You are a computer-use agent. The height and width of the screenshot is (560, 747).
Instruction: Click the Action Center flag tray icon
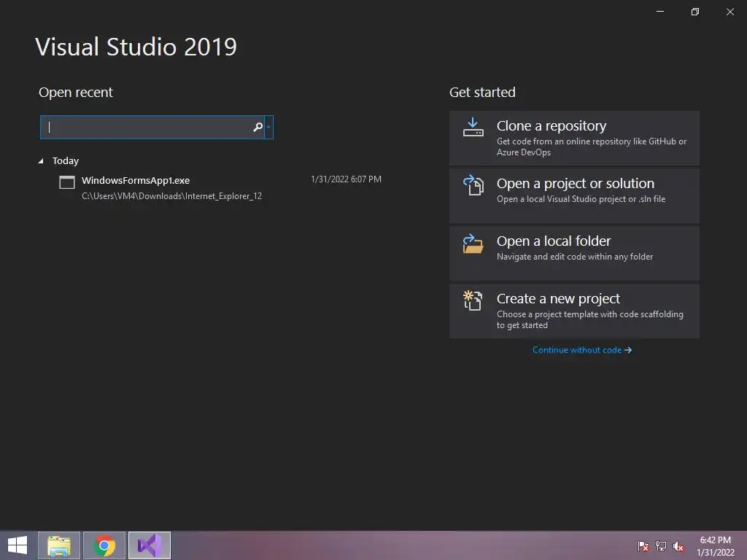[x=643, y=546]
